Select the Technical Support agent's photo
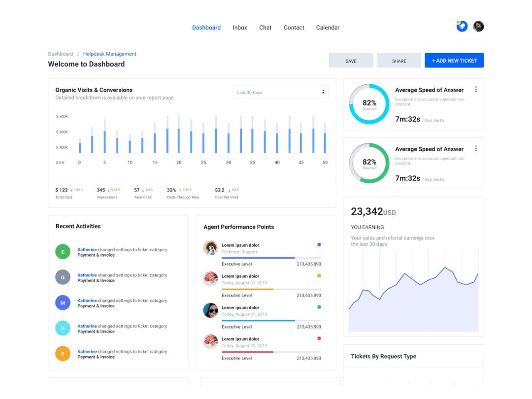Viewport: 532px width, 399px height. click(210, 248)
